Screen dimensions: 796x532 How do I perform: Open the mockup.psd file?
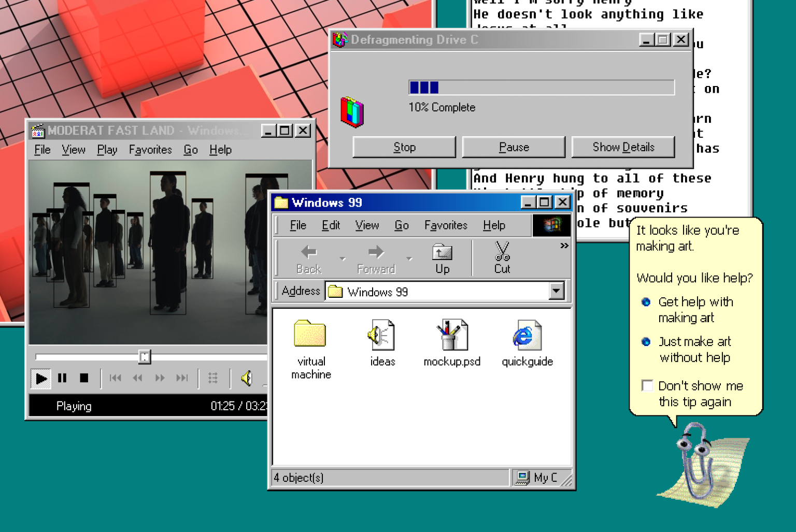coord(451,334)
